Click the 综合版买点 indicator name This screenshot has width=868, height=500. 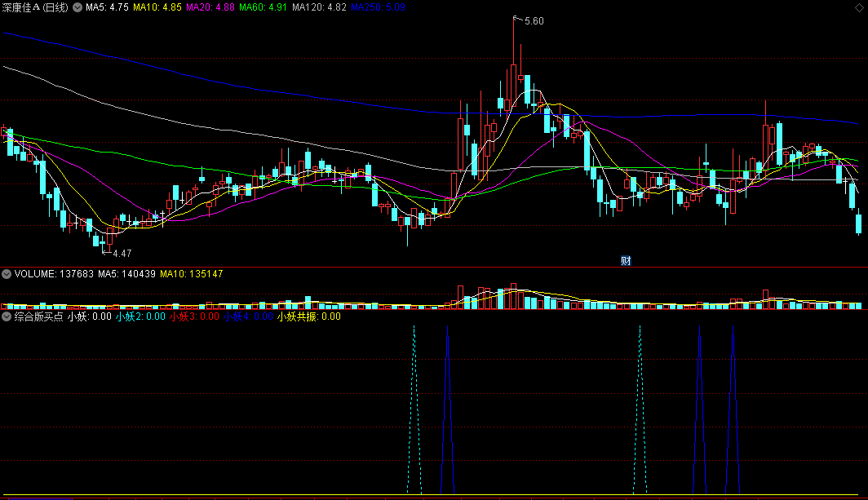coord(39,316)
